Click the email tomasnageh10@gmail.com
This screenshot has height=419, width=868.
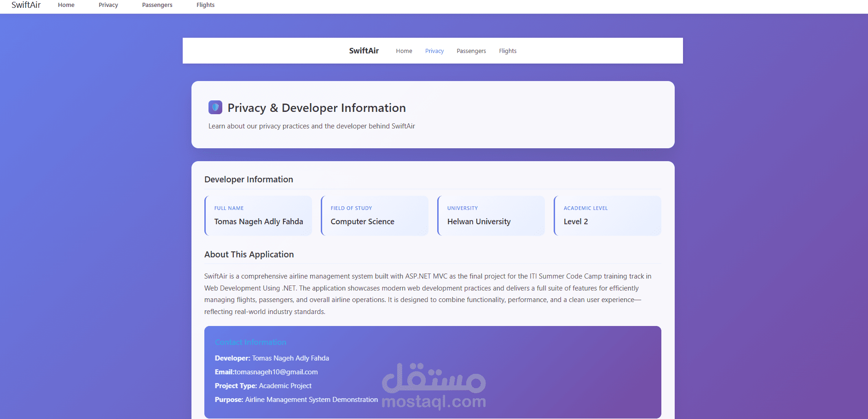[276, 372]
